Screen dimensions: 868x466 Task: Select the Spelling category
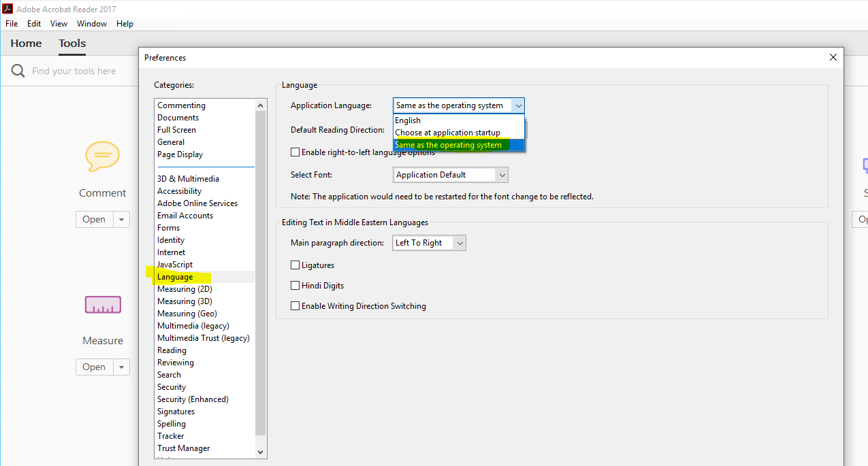click(x=172, y=424)
